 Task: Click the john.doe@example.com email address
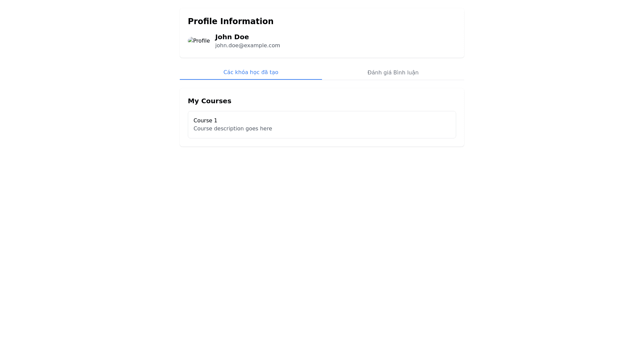click(248, 46)
